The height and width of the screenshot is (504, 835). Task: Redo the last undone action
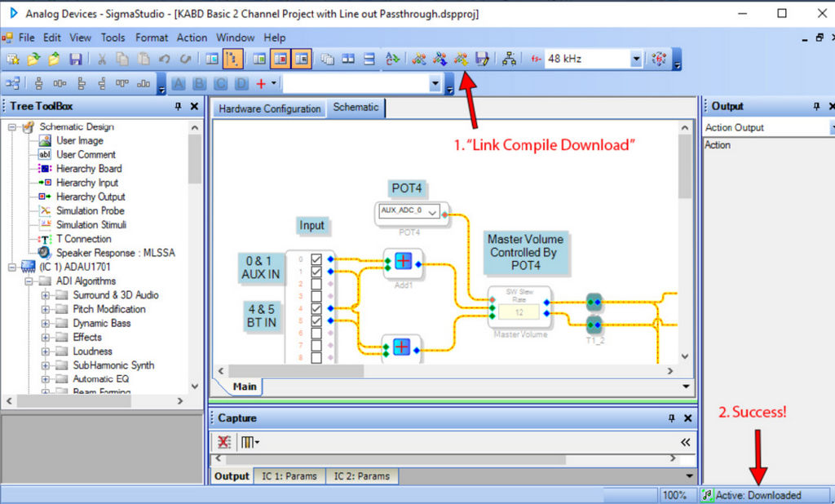point(185,59)
